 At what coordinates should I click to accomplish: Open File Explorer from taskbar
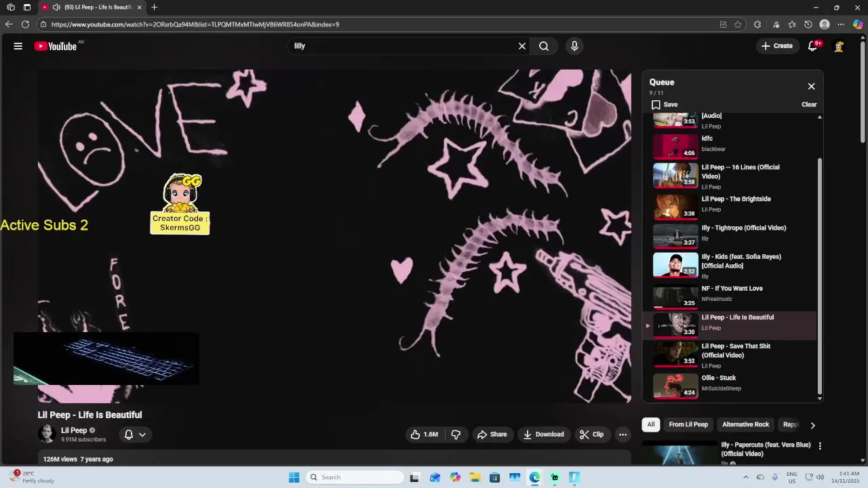pyautogui.click(x=475, y=477)
